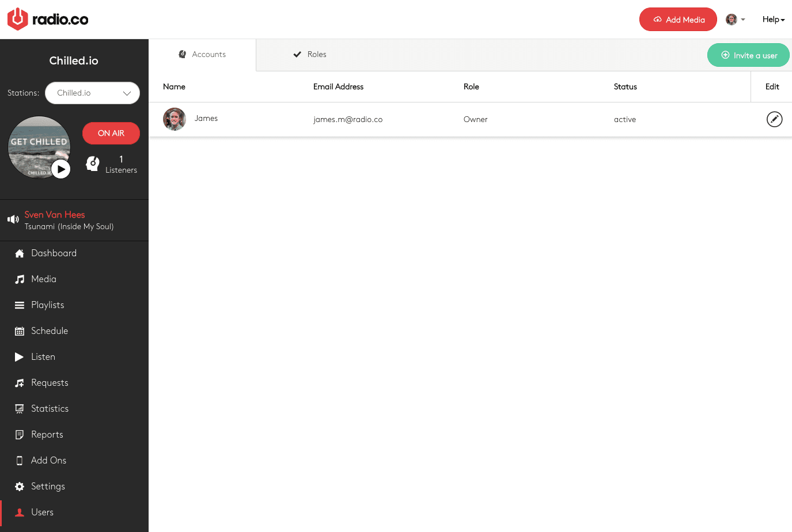792x532 pixels.
Task: Open the Reports section
Action: coord(47,434)
